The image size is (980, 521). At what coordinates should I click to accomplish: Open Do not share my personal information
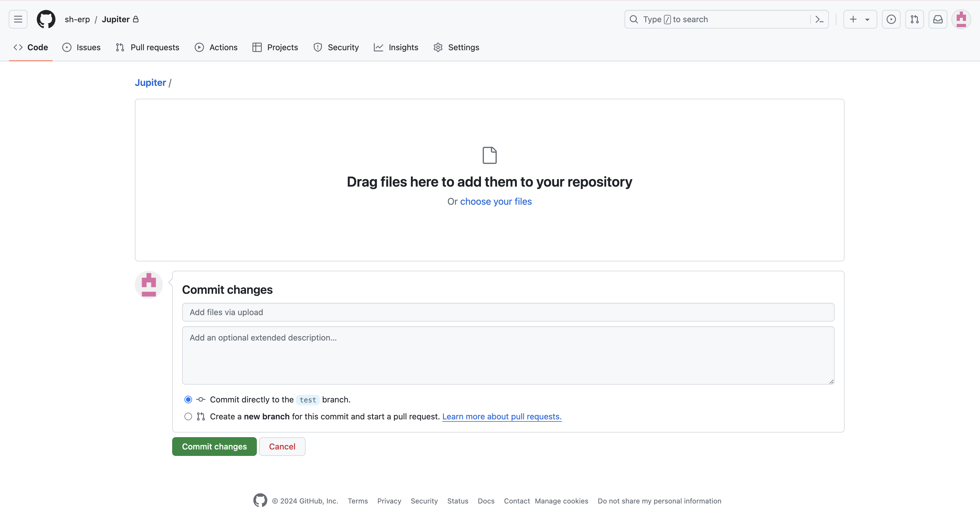[x=659, y=501]
